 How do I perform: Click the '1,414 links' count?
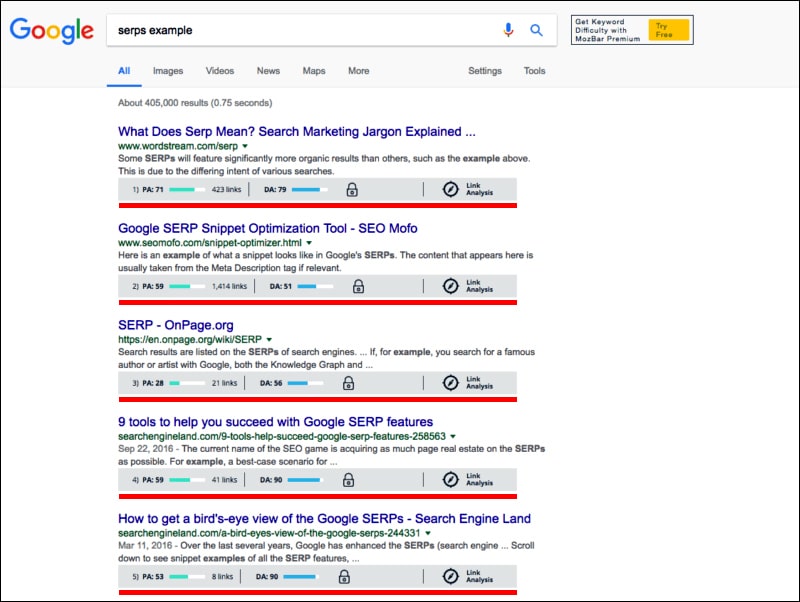[x=229, y=286]
